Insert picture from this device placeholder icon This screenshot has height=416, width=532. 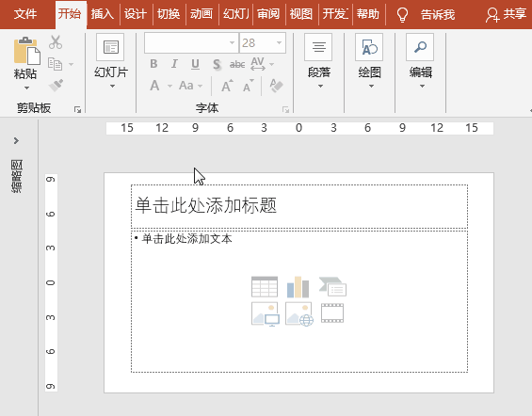point(265,314)
